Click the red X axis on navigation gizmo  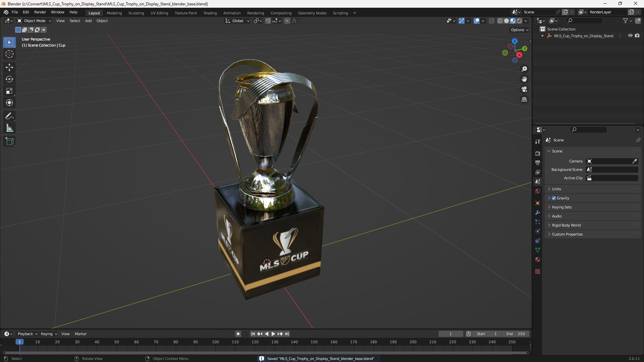point(519,55)
